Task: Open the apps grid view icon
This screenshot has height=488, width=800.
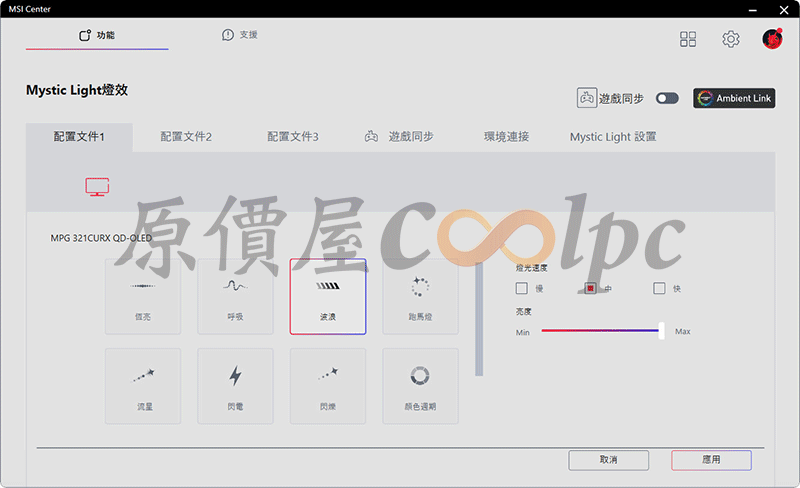Action: pyautogui.click(x=688, y=39)
